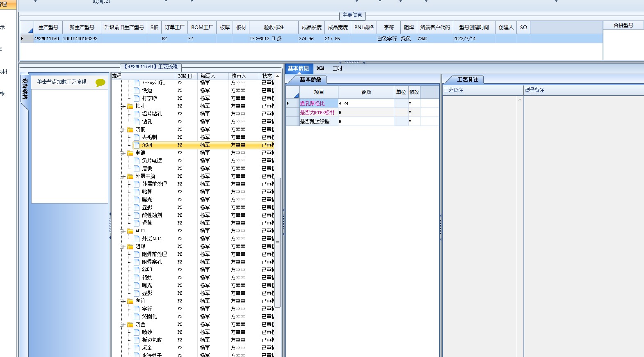Select the 贴膜 step page icon

pos(137,192)
